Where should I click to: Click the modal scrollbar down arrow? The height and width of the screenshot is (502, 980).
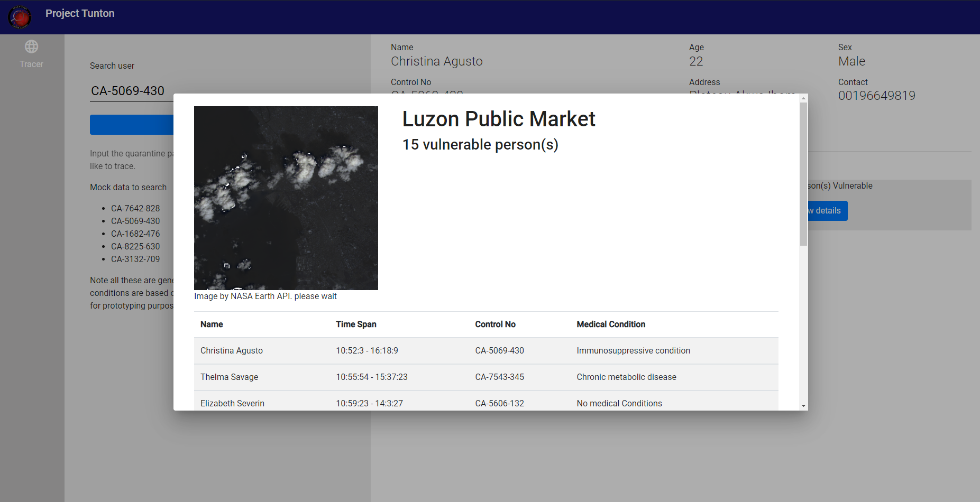point(804,406)
